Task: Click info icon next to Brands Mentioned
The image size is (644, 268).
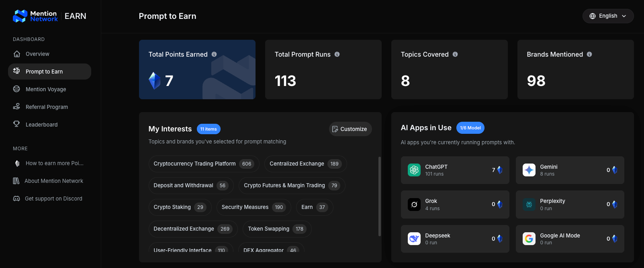Action: [589, 54]
